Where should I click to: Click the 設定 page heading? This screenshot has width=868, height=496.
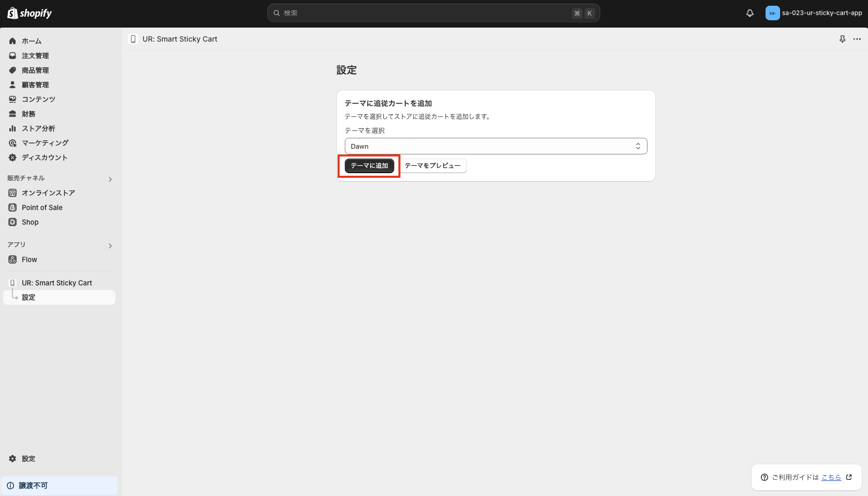click(x=346, y=70)
